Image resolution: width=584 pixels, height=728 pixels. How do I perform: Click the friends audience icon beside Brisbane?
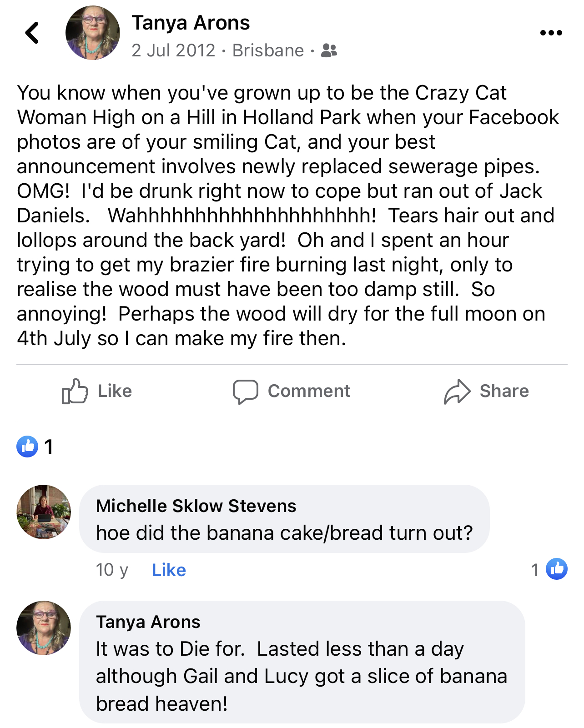point(329,50)
